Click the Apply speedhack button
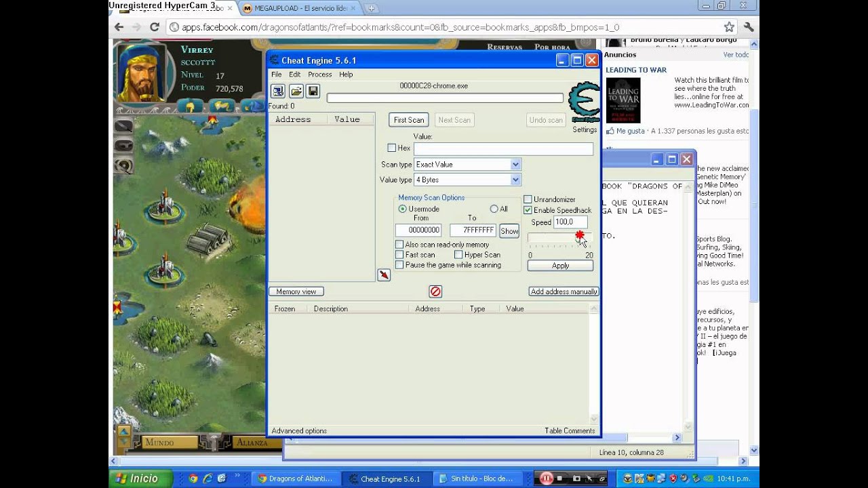868x488 pixels. (560, 266)
